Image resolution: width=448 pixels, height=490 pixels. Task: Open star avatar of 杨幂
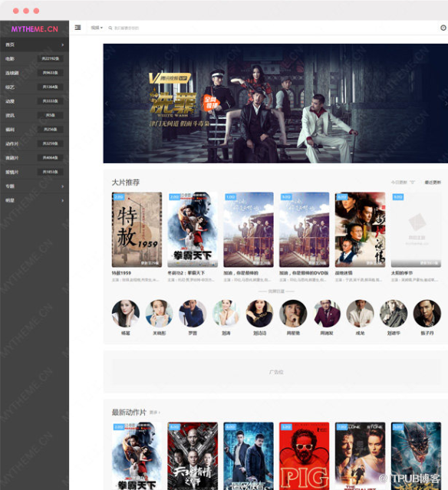coord(126,314)
